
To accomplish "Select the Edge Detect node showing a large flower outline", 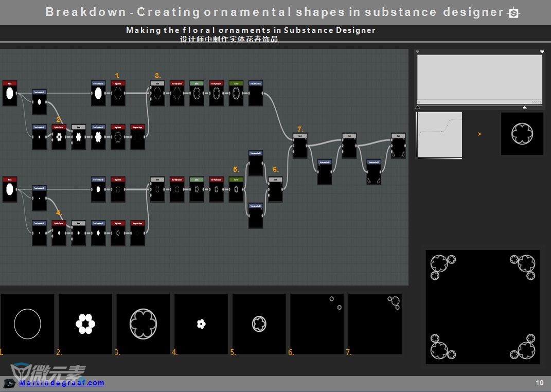I will 118,137.
